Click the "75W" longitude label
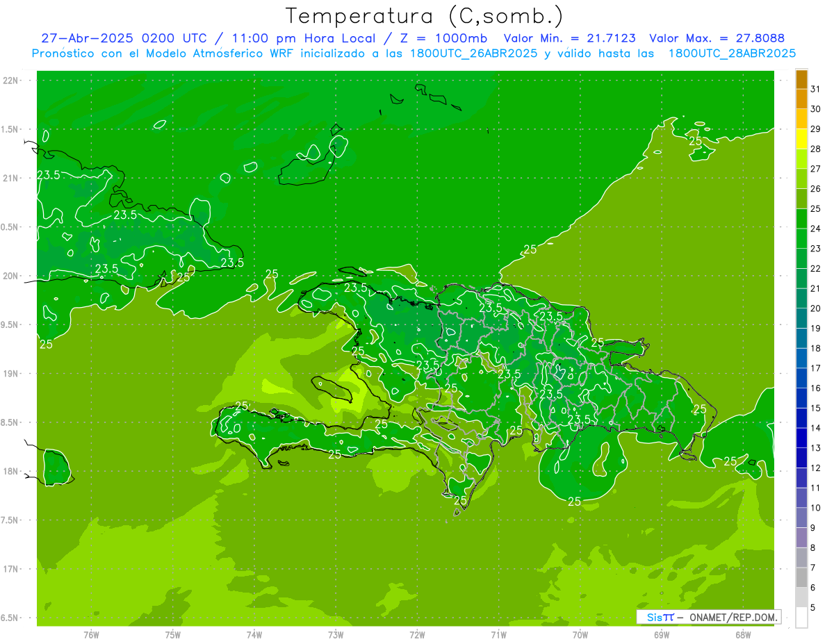834x644 pixels. [173, 635]
